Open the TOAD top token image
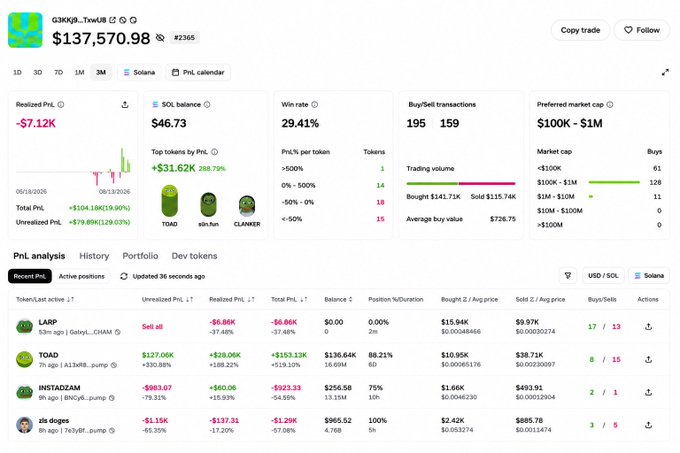The height and width of the screenshot is (453, 680). [x=170, y=201]
